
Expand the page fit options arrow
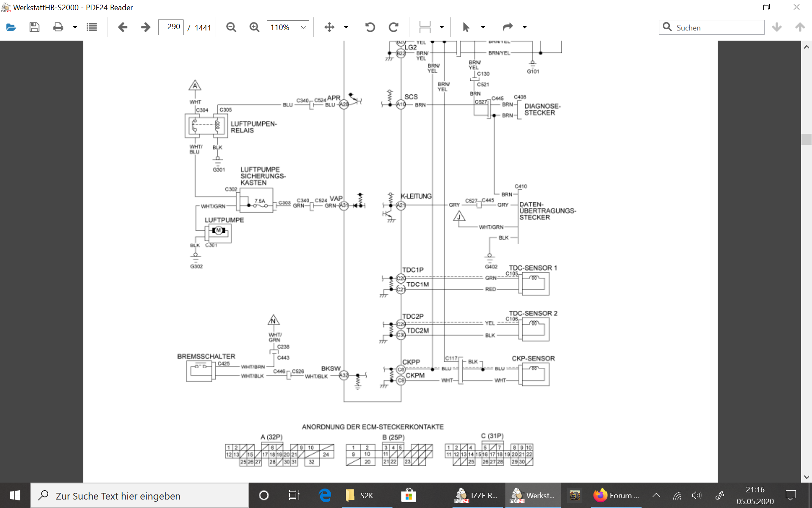tap(442, 28)
